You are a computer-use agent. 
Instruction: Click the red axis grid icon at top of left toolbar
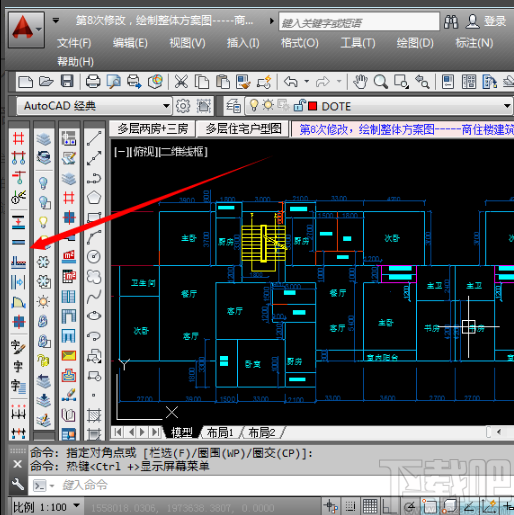point(19,138)
